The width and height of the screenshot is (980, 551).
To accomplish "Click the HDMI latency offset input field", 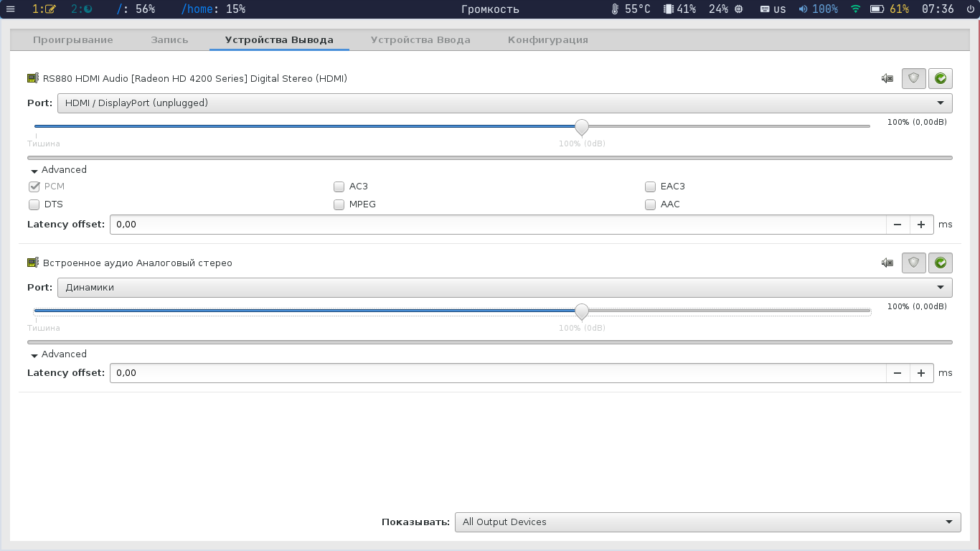I will [498, 225].
